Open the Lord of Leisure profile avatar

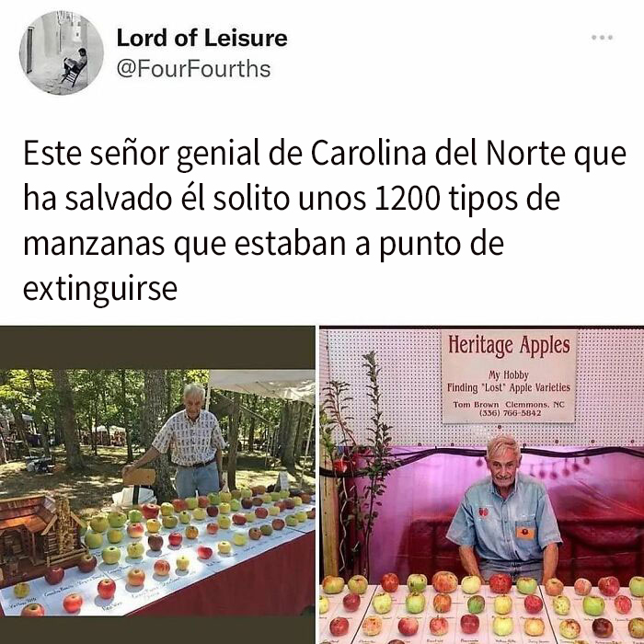pyautogui.click(x=62, y=53)
